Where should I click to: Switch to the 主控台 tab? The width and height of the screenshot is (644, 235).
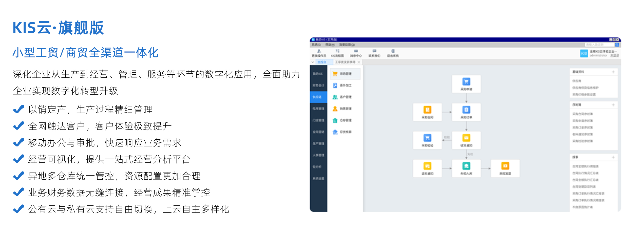point(322,62)
